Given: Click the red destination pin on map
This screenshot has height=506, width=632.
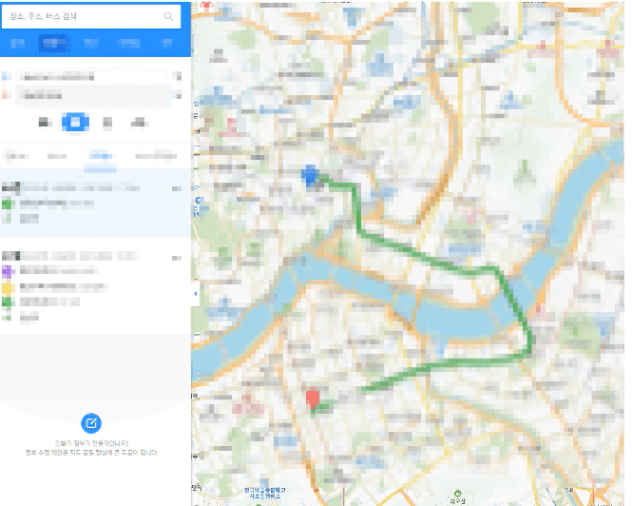Looking at the screenshot, I should (x=313, y=398).
